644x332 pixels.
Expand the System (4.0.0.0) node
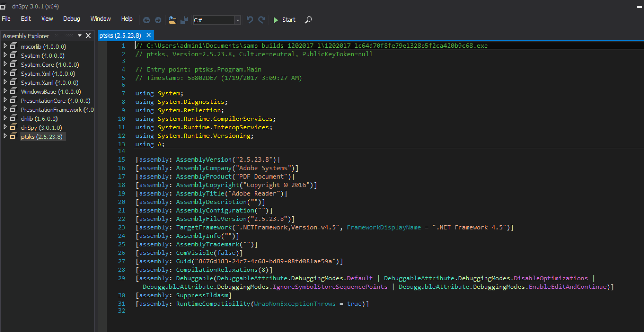click(5, 55)
